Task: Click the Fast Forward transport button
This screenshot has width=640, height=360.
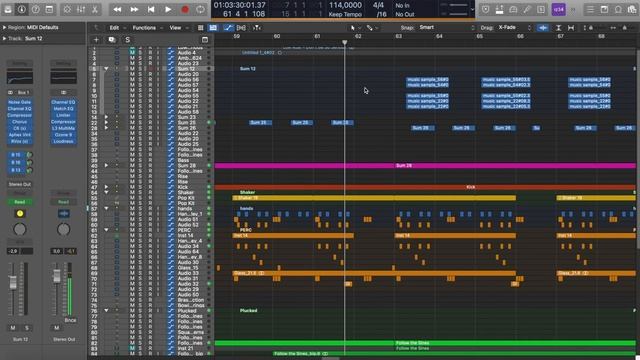Action: (134, 9)
